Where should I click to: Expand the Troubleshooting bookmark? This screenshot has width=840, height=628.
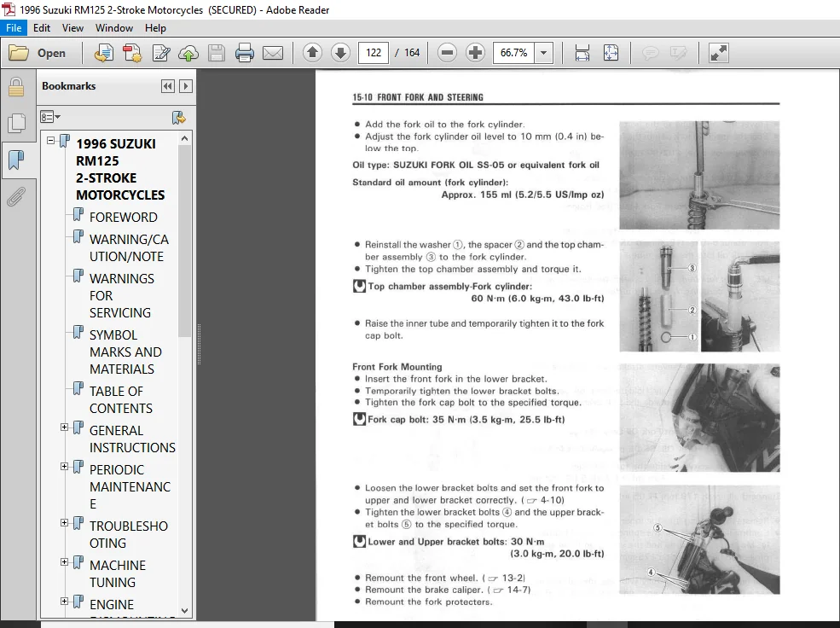[x=64, y=522]
